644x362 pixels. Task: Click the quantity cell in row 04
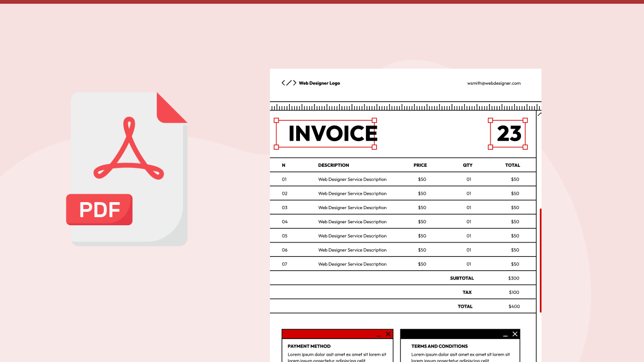point(469,221)
